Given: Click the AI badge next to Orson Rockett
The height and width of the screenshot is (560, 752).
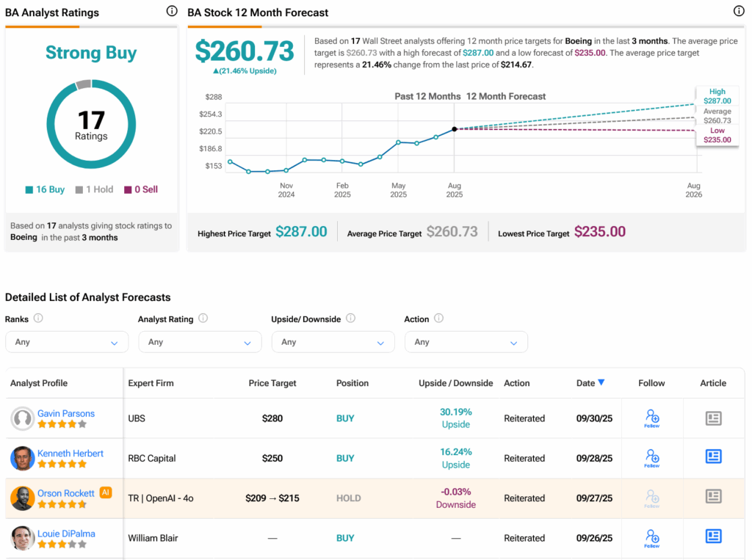Looking at the screenshot, I should click(x=106, y=492).
